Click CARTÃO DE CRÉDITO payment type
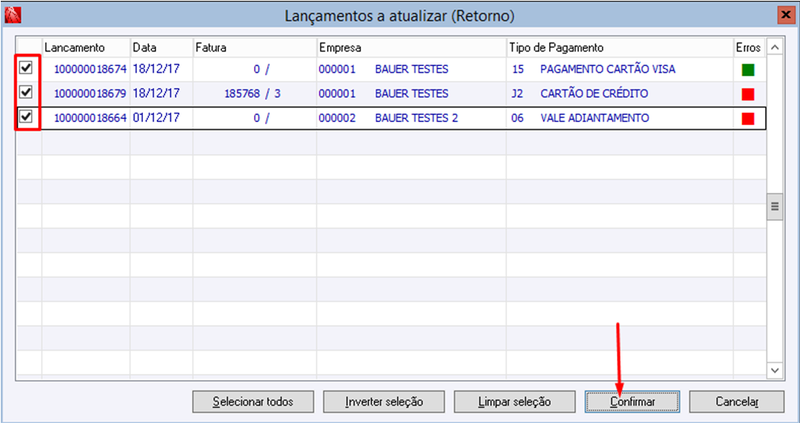 coord(594,93)
